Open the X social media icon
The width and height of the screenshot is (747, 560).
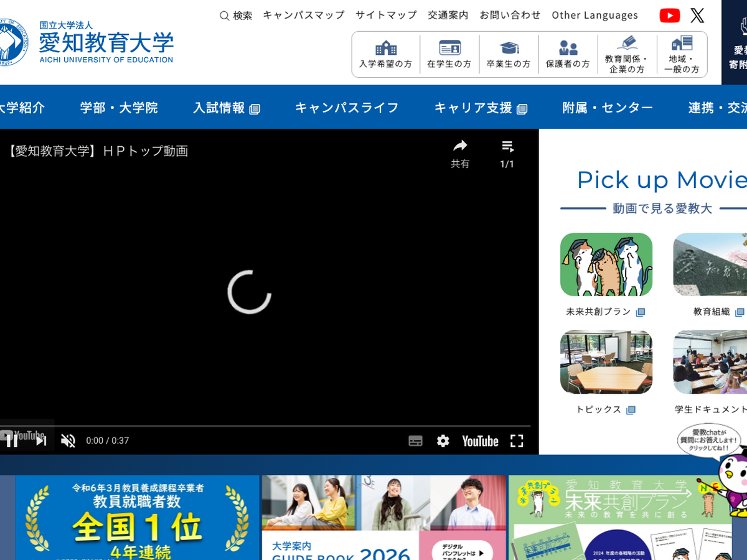[x=697, y=16]
